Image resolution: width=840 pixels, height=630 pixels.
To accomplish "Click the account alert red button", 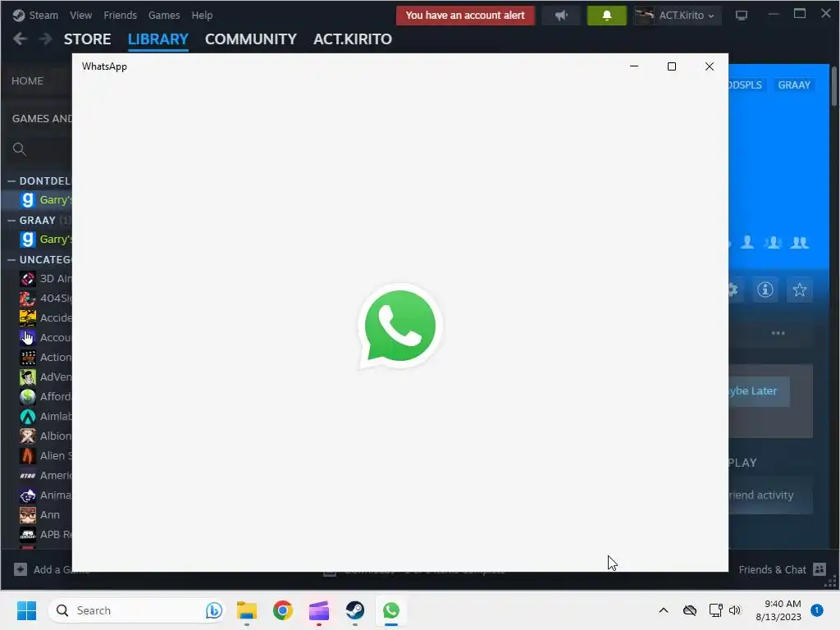I will pos(465,16).
